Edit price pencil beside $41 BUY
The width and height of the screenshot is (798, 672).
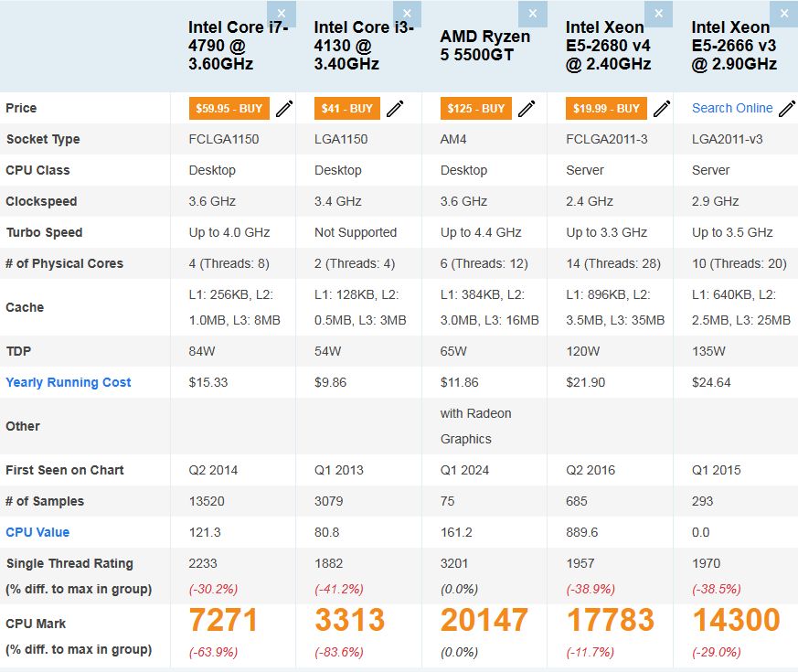coord(395,109)
